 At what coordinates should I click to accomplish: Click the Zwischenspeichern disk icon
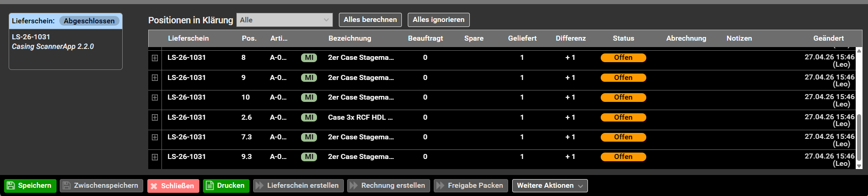pos(67,185)
